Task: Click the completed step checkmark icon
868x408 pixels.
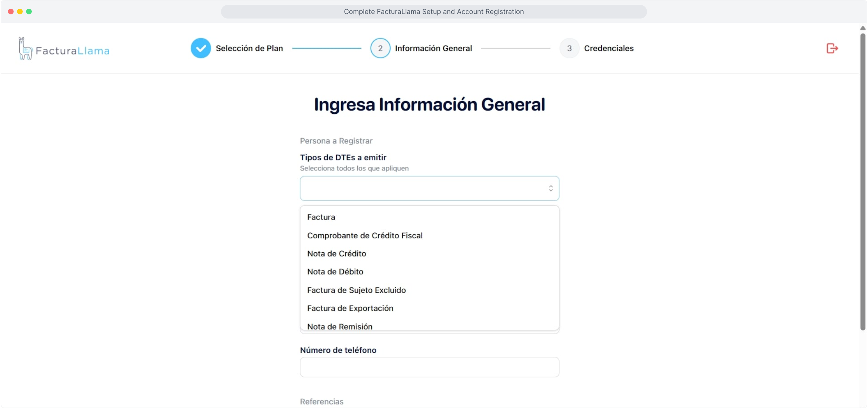Action: pyautogui.click(x=201, y=48)
